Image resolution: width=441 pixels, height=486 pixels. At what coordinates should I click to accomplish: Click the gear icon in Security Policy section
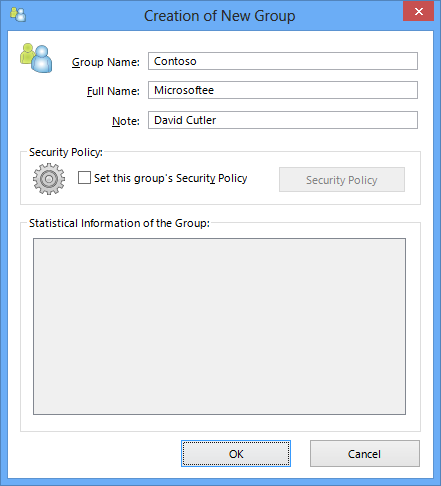click(49, 179)
